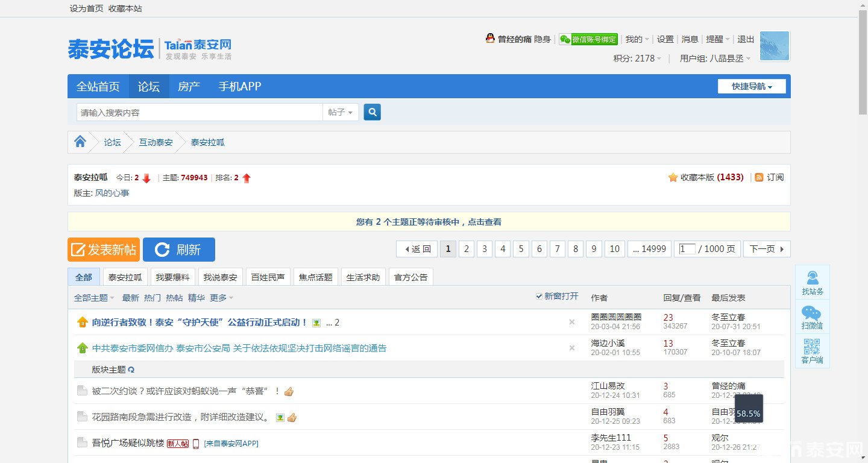This screenshot has width=868, height=463.
Task: Open the 找站务 sidebar icon
Action: (x=813, y=282)
